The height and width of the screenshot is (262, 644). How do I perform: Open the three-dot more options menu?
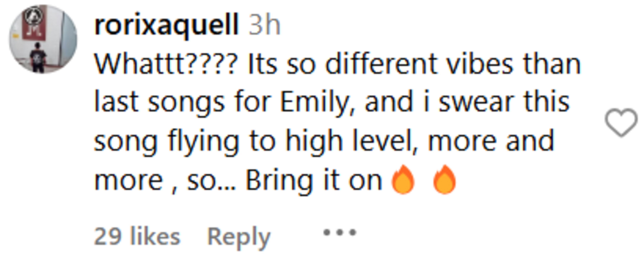tap(340, 232)
